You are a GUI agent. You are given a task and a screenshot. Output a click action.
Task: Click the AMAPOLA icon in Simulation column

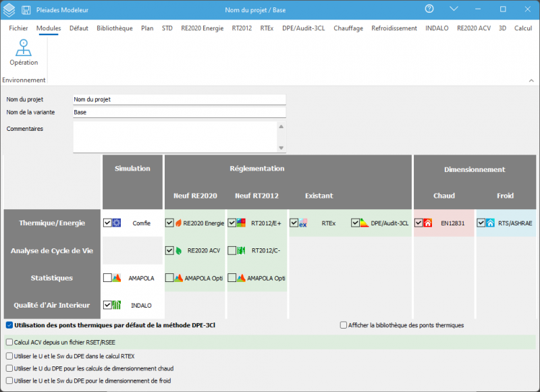point(116,278)
